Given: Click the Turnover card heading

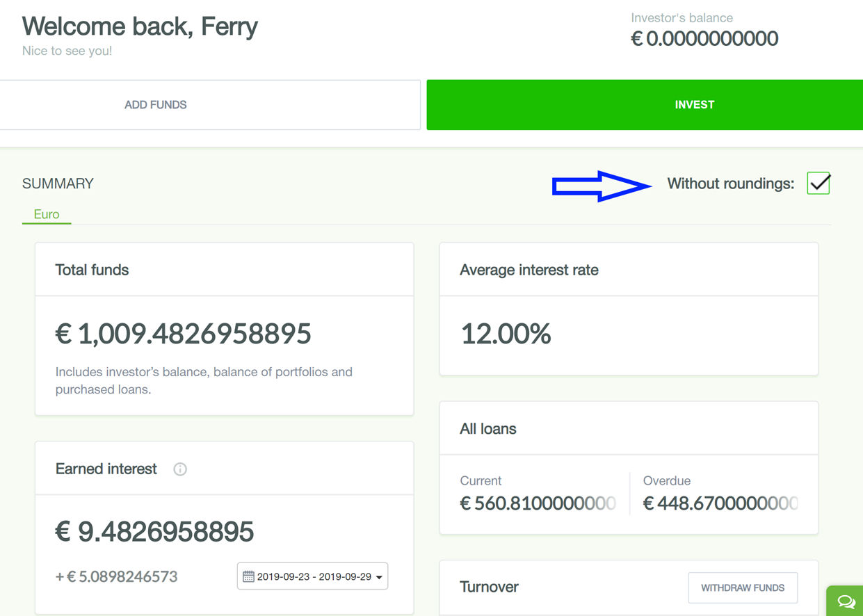Looking at the screenshot, I should [489, 587].
